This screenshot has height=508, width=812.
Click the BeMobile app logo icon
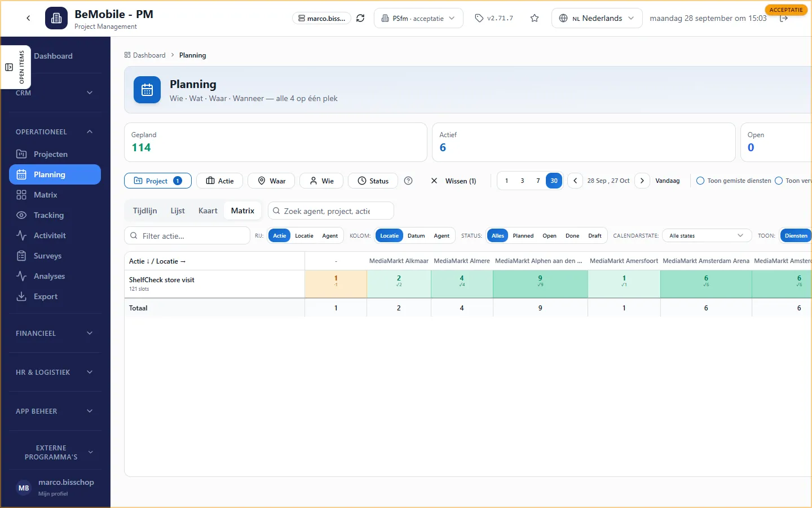click(56, 18)
